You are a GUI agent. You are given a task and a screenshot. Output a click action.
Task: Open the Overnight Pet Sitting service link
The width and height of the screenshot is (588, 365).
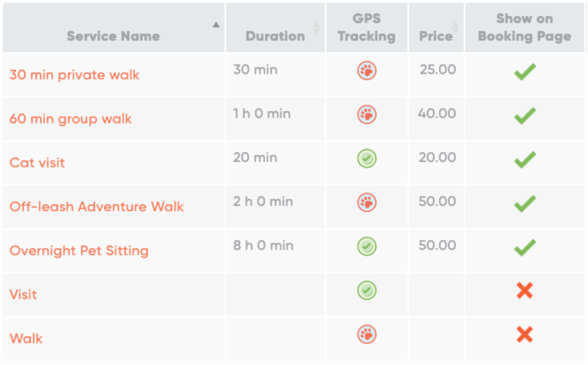tap(79, 251)
